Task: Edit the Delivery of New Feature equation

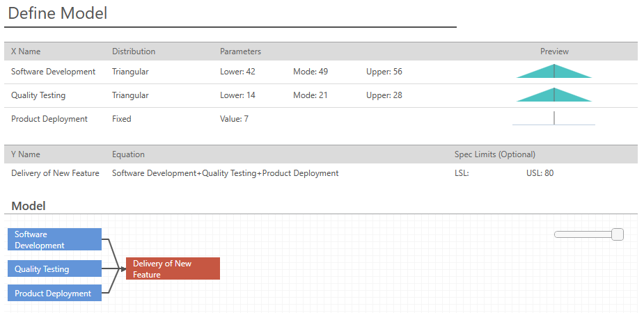Action: [225, 173]
